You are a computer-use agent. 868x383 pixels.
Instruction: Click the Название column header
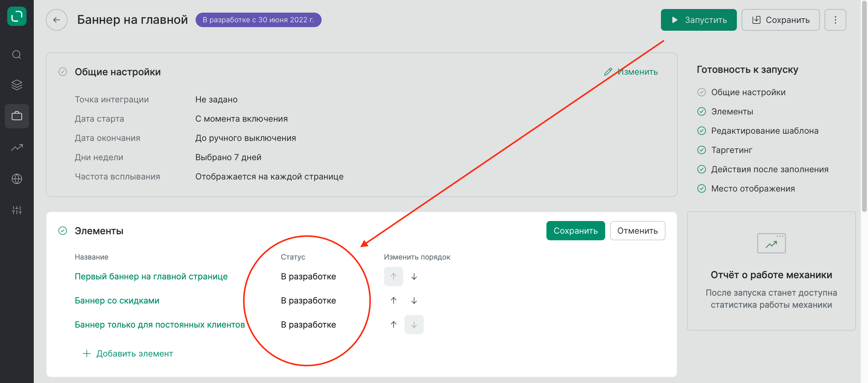91,257
